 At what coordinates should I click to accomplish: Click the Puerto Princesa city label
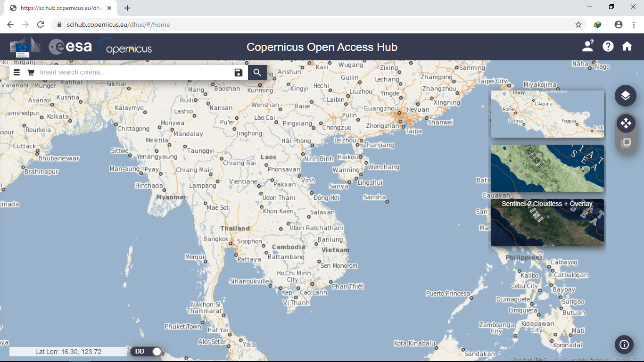point(448,293)
